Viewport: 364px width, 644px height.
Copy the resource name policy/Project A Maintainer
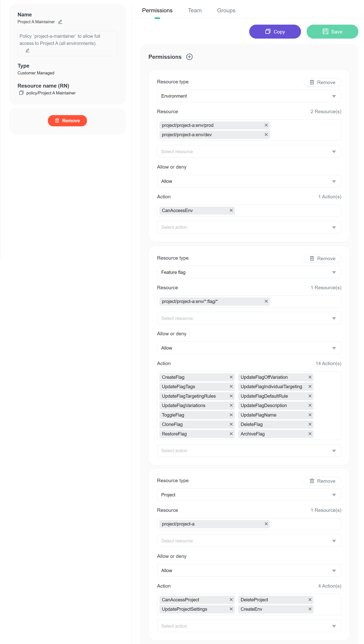pyautogui.click(x=21, y=93)
